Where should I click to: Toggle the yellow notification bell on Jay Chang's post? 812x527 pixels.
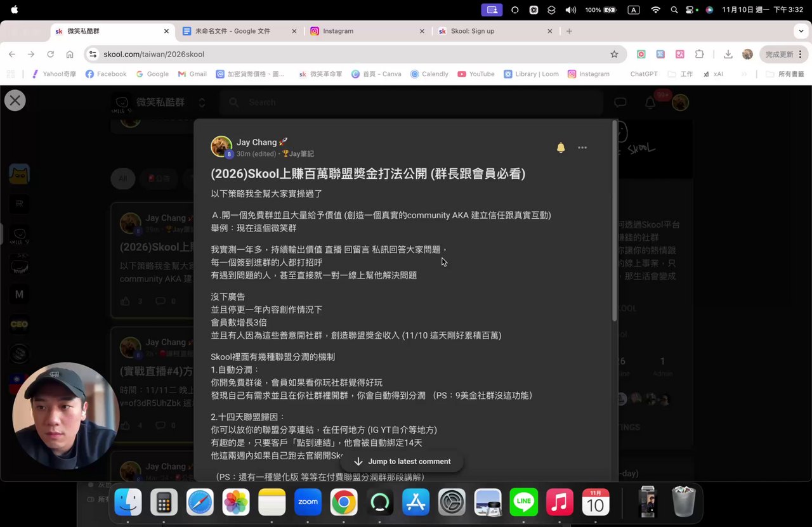pyautogui.click(x=561, y=147)
